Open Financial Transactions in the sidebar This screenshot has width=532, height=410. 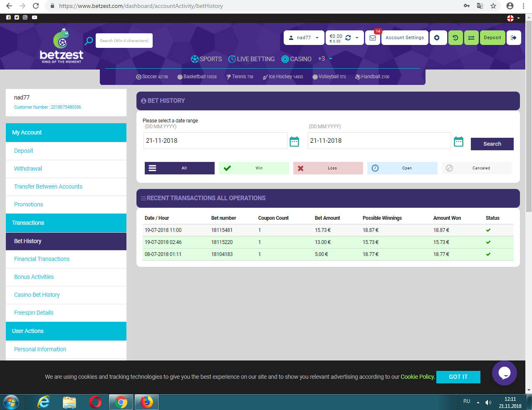[x=42, y=259]
